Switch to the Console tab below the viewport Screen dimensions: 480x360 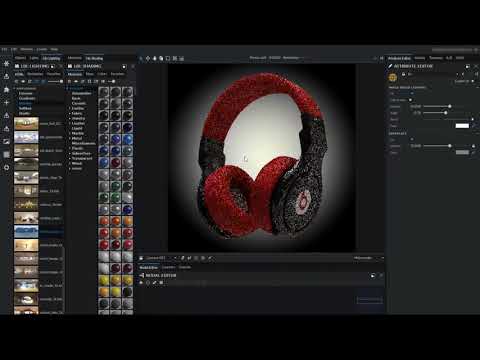[185, 267]
